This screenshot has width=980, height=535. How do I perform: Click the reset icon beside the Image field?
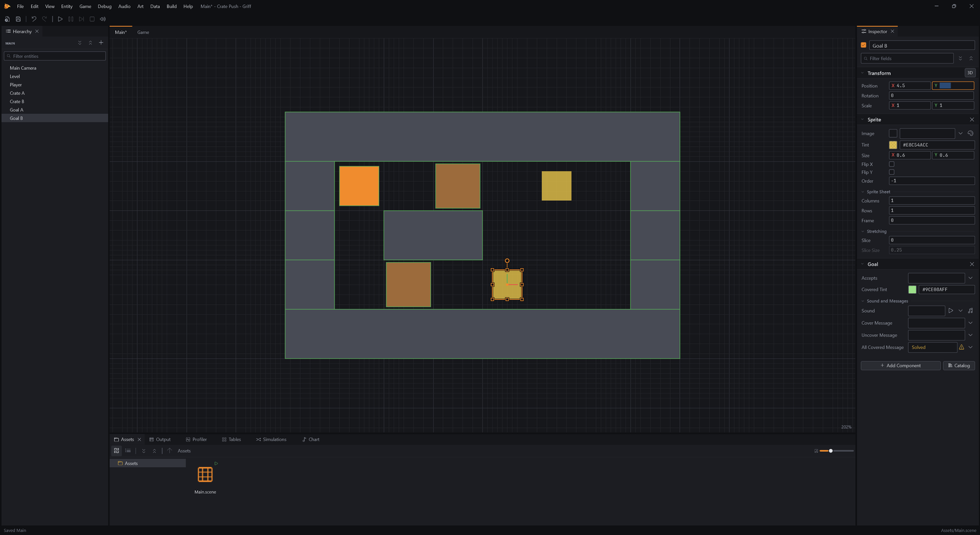click(x=970, y=133)
